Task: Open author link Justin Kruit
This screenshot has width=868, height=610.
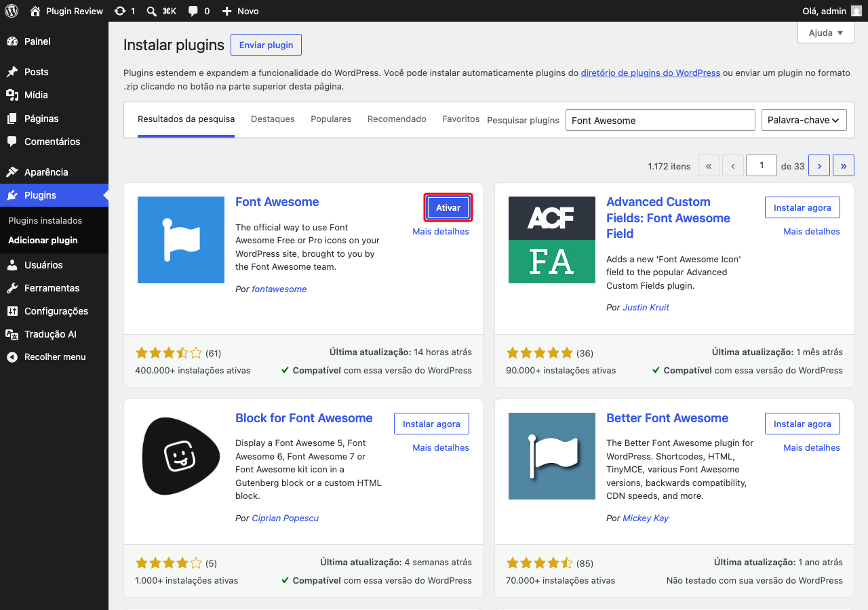Action: tap(646, 307)
